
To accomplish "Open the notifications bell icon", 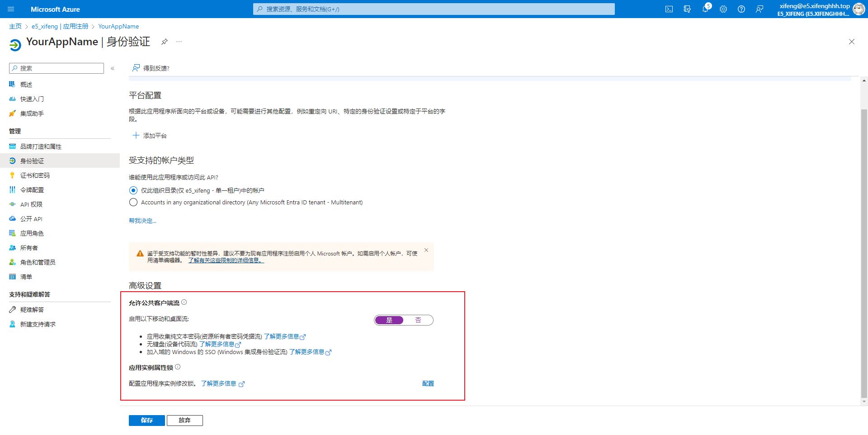I will click(x=705, y=9).
